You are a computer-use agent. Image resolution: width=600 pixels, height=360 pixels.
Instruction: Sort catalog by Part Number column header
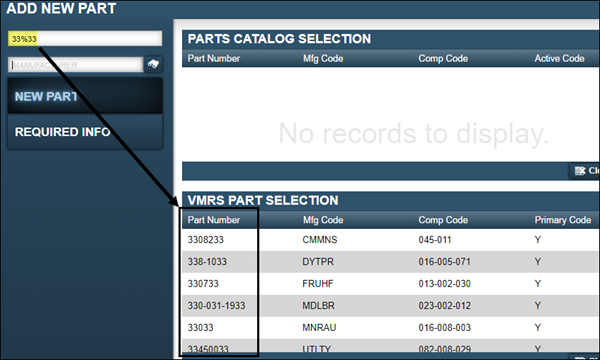pos(214,59)
